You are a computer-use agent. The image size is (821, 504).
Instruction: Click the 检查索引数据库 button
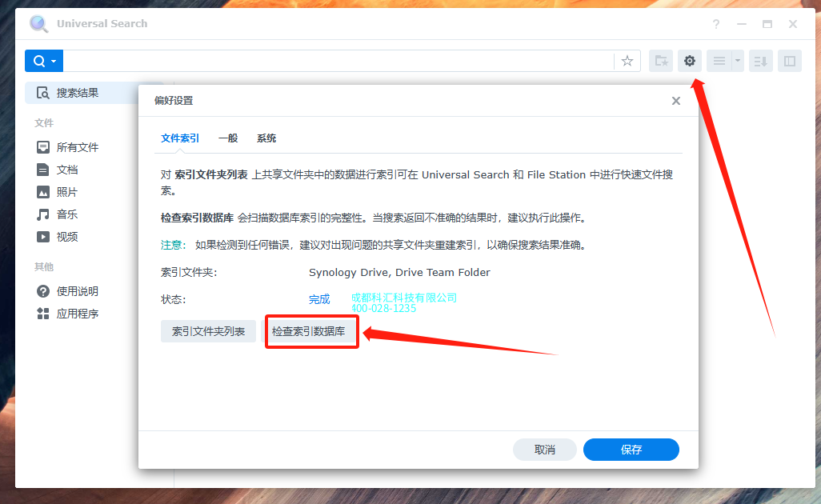(308, 331)
